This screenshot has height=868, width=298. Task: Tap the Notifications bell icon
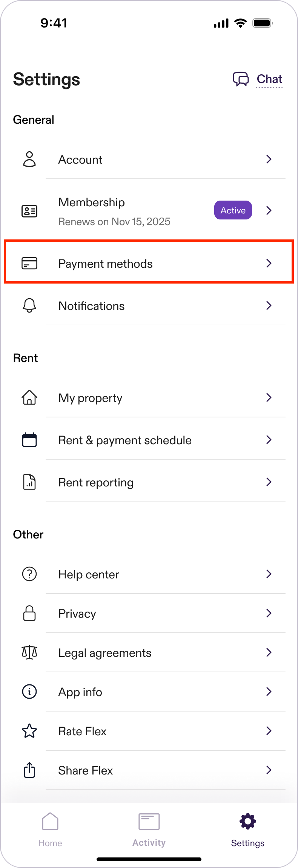pos(29,305)
